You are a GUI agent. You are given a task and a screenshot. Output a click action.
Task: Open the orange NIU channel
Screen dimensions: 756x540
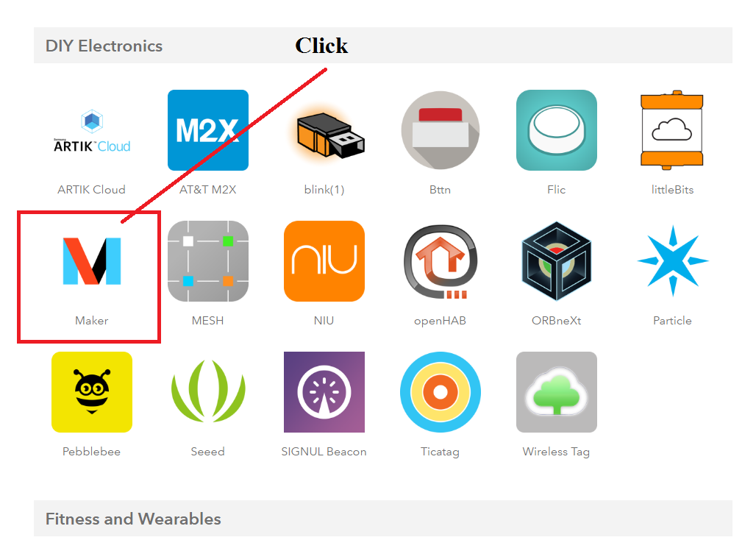pyautogui.click(x=324, y=261)
